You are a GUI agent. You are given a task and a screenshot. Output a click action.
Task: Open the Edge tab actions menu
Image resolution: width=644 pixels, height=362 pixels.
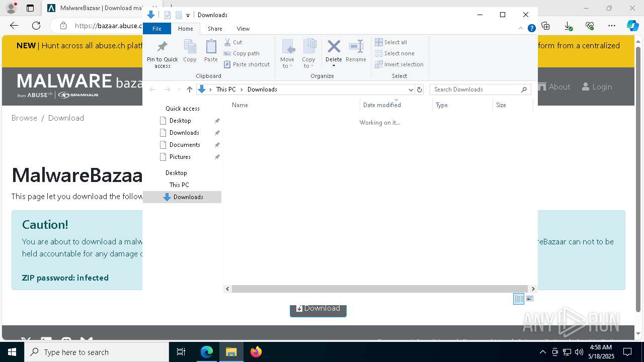[30, 8]
